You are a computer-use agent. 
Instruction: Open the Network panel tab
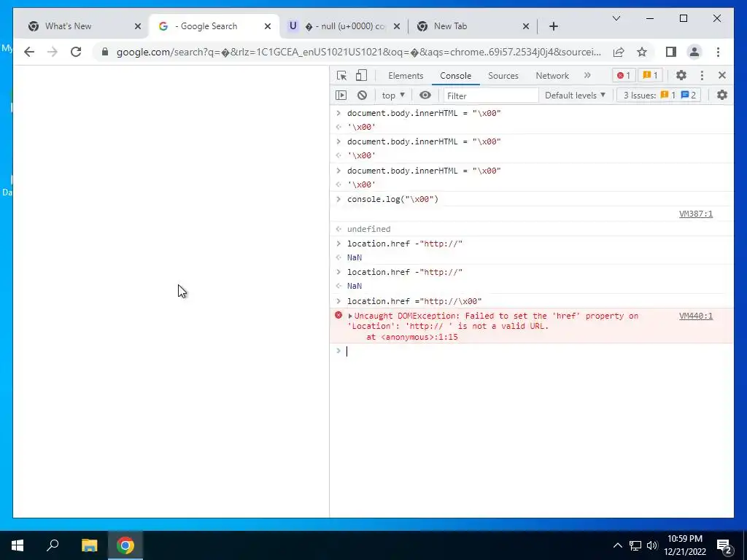552,76
